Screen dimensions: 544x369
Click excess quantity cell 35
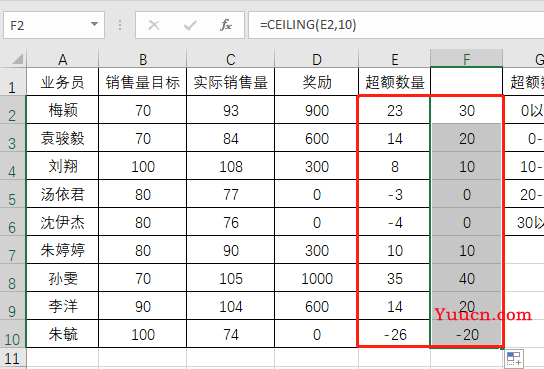(x=394, y=278)
